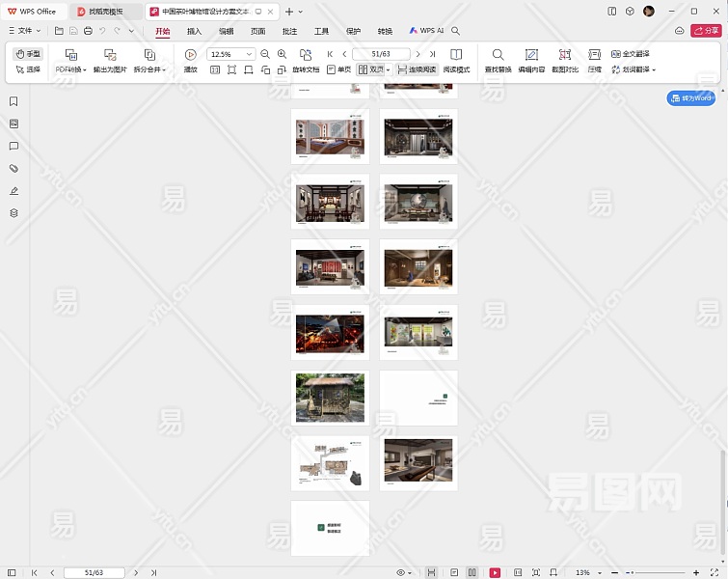Enable 连续阅读 continuous reading mode
Image resolution: width=728 pixels, height=579 pixels.
[x=417, y=69]
